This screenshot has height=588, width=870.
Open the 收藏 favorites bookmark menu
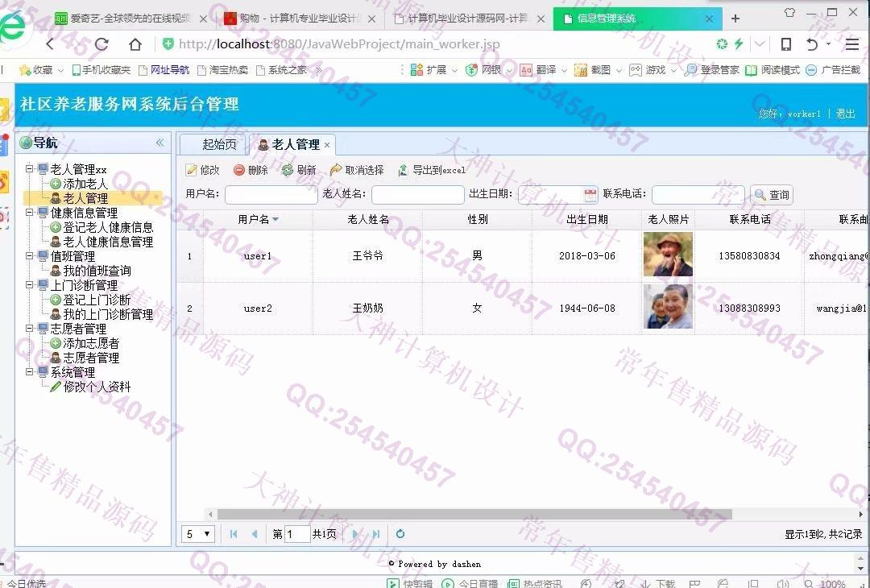click(41, 70)
